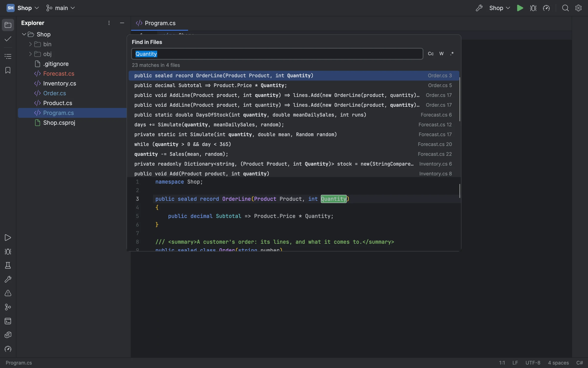
Task: Click the build hammer icon top right
Action: 479,8
